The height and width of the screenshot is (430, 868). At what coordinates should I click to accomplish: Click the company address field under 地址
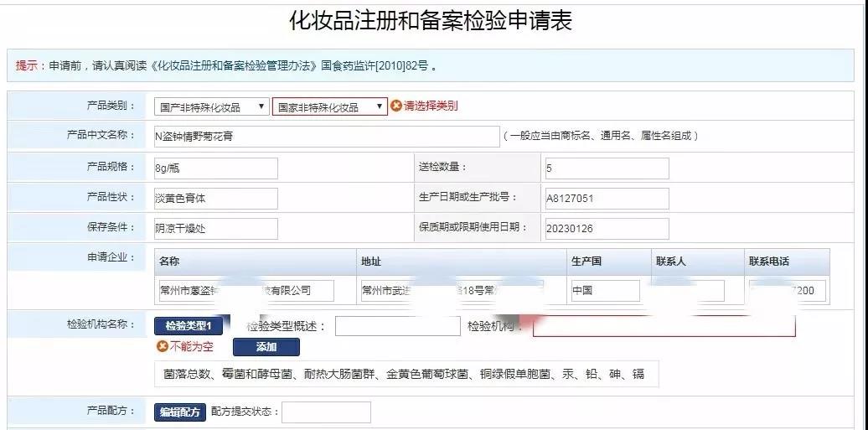click(x=452, y=290)
